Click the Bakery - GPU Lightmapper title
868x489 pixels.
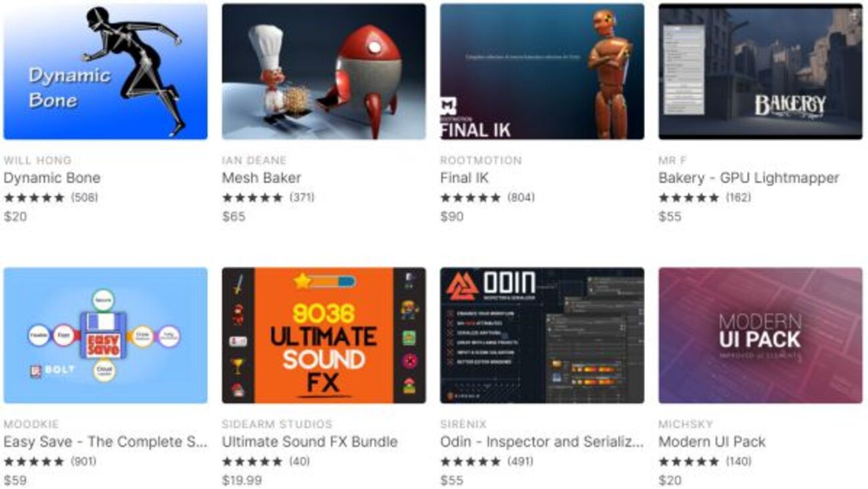click(x=748, y=178)
